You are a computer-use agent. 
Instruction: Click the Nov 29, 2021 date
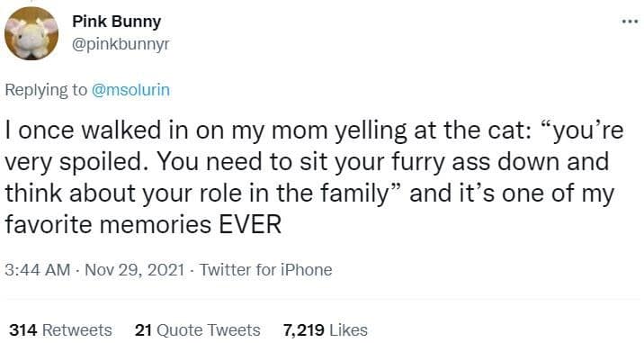click(x=134, y=270)
